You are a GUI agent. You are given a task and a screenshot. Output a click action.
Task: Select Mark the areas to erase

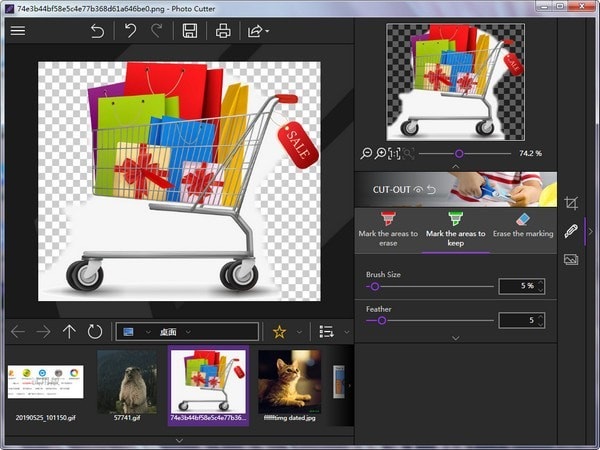(387, 226)
